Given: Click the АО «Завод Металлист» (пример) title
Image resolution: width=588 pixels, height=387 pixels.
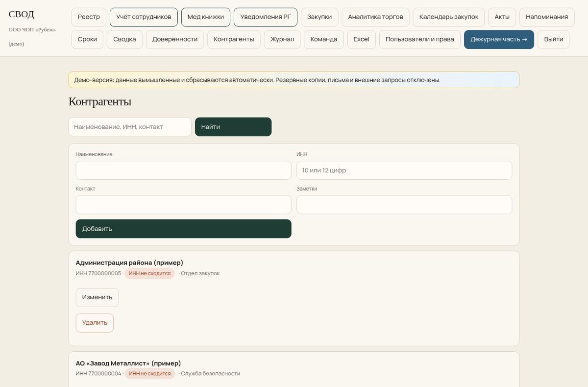Looking at the screenshot, I should (128, 363).
